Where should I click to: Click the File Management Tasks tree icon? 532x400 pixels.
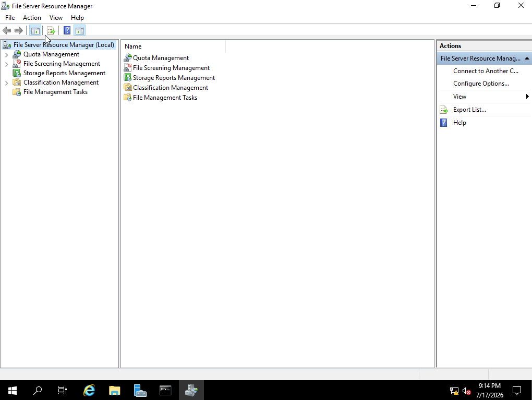[x=17, y=92]
